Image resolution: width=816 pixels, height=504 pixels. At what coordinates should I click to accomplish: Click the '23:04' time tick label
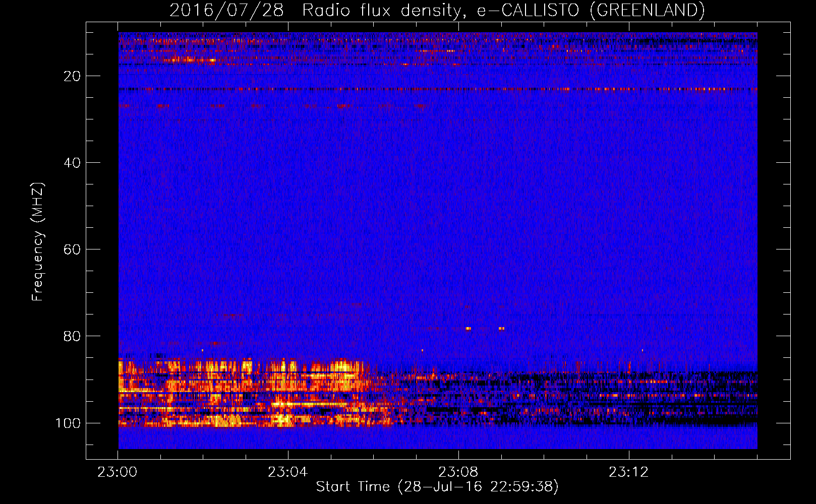(x=287, y=472)
